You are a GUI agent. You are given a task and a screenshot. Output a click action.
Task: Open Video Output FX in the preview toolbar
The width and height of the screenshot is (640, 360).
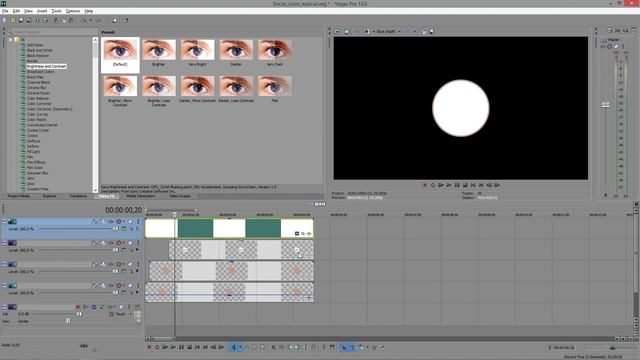click(x=356, y=31)
